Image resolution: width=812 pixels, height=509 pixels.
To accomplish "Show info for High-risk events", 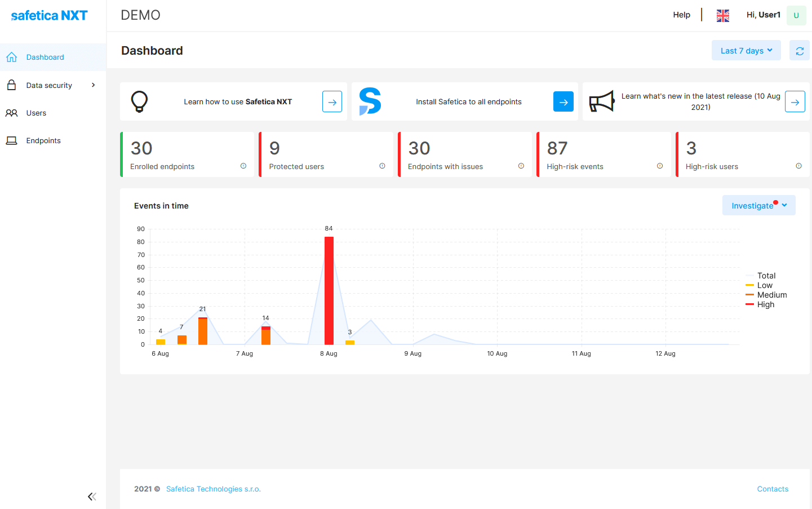I will point(660,166).
